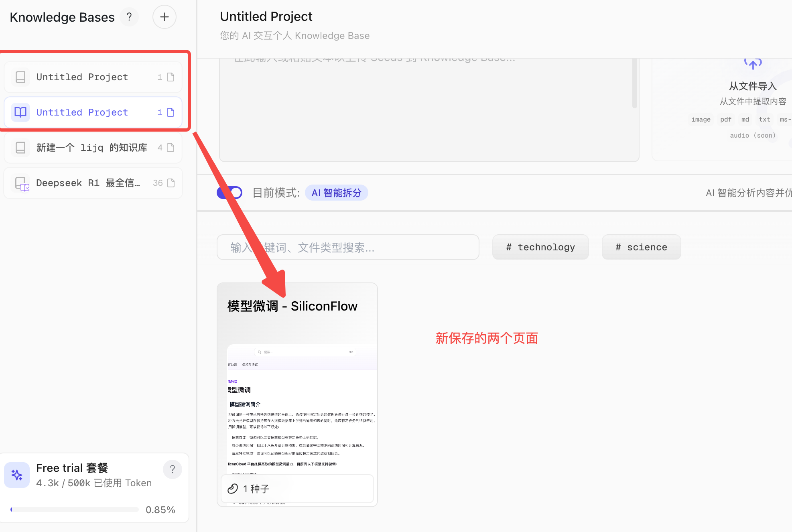The width and height of the screenshot is (792, 532).
Task: Click the seed icon beside 1 种子
Action: coord(233,489)
